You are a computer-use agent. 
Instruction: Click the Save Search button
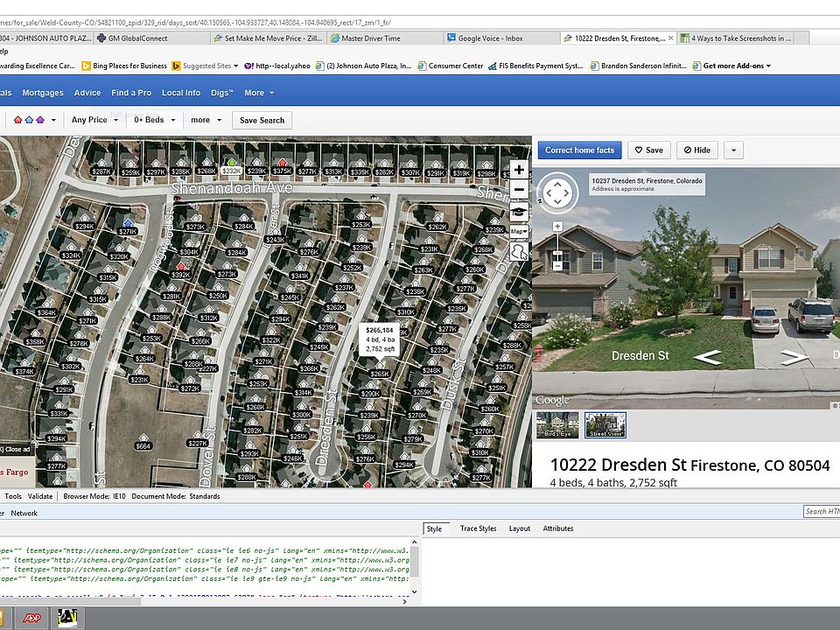[262, 120]
